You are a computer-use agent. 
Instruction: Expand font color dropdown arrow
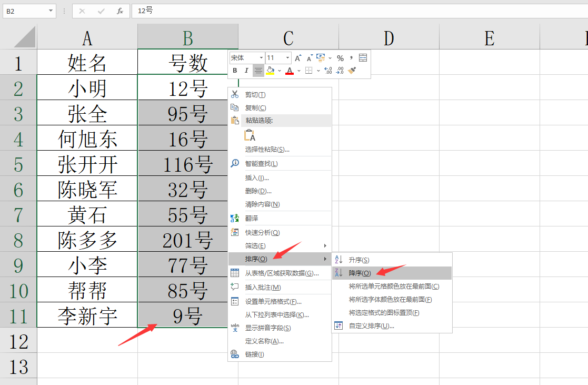click(x=299, y=71)
